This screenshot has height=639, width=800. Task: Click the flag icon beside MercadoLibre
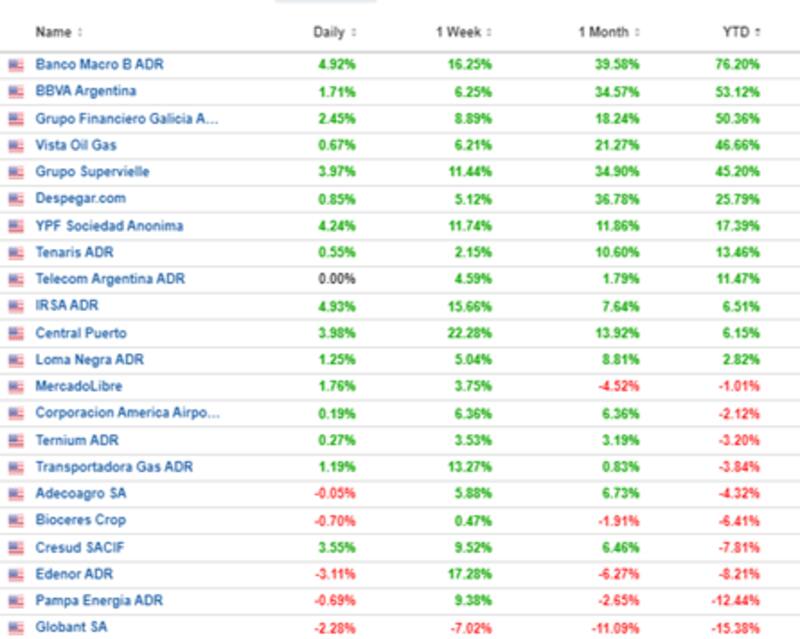point(15,387)
